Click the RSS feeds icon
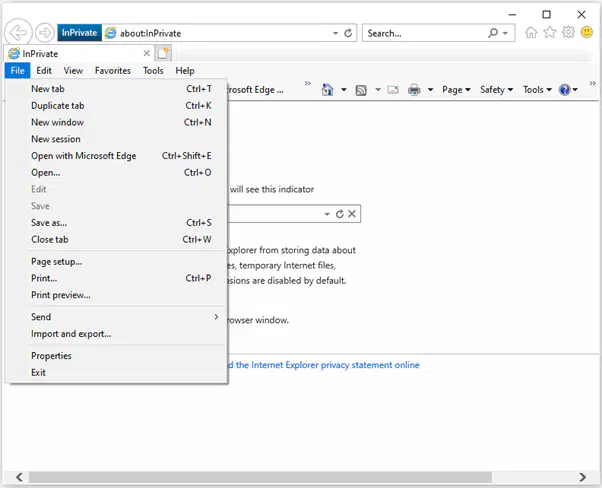This screenshot has height=488, width=602. point(361,90)
